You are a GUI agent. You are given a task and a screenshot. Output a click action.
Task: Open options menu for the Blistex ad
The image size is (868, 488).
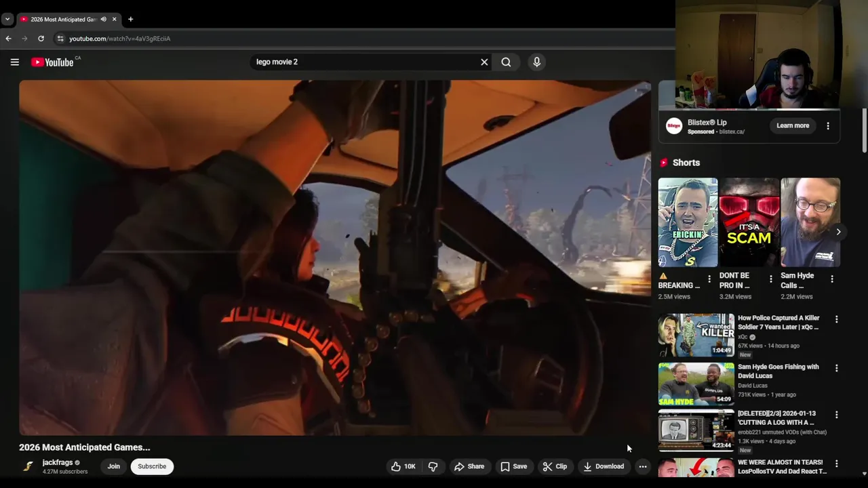coord(828,125)
